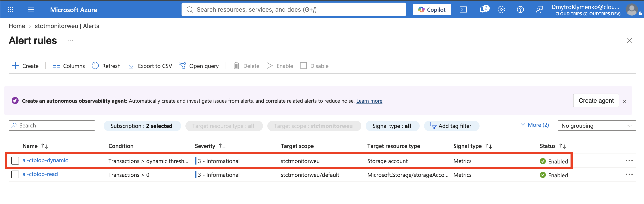This screenshot has height=204, width=644.
Task: Sort by Name column
Action: 35,146
